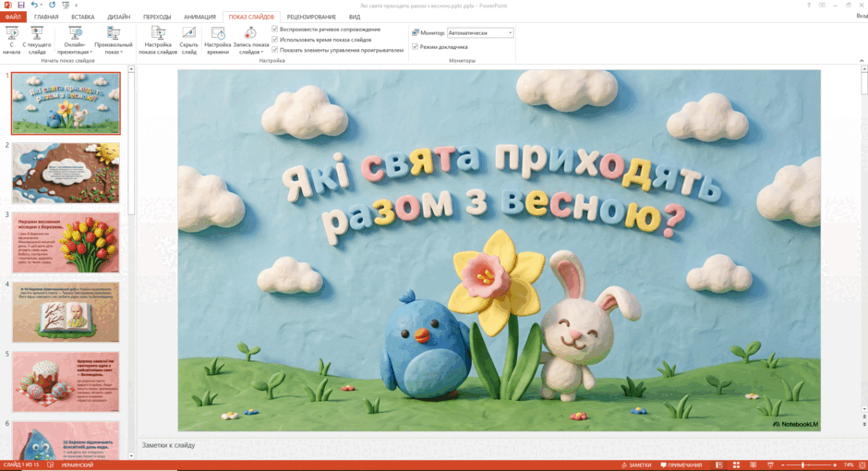Viewport: 868px width, 471px height.
Task: Click Fit slide to window icon
Action: 861,465
